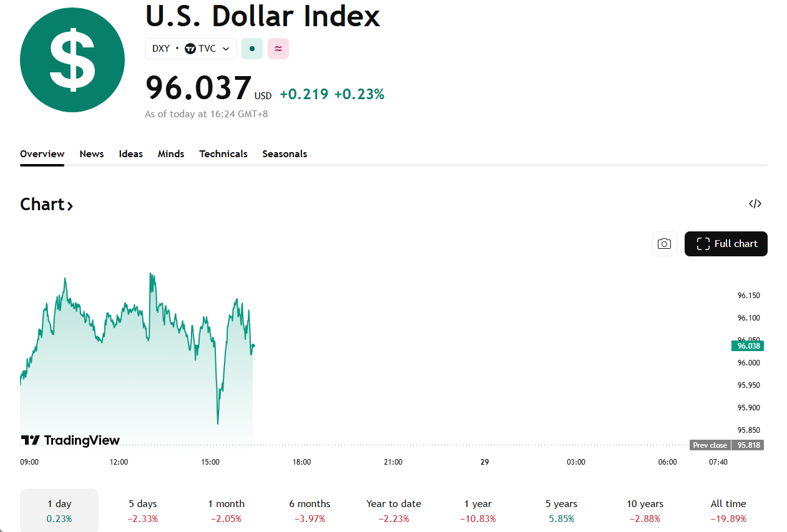Click the Ideas tab link

pyautogui.click(x=131, y=154)
